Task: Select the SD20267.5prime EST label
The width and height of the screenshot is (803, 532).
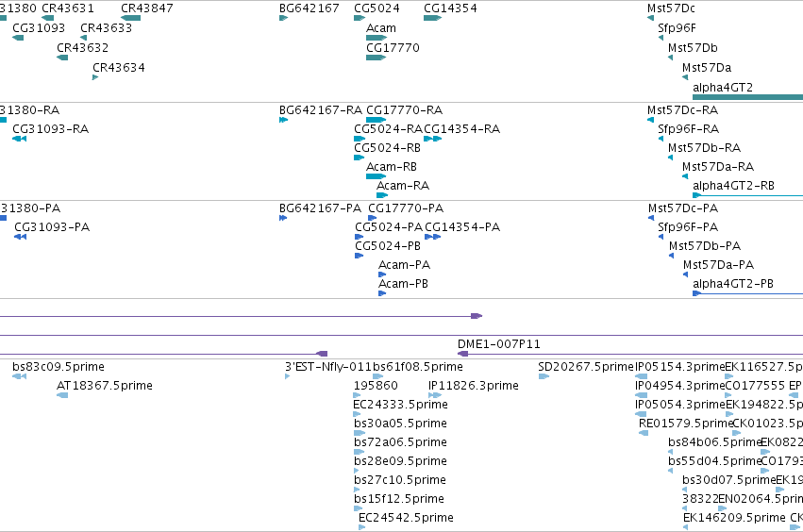Action: tap(586, 367)
